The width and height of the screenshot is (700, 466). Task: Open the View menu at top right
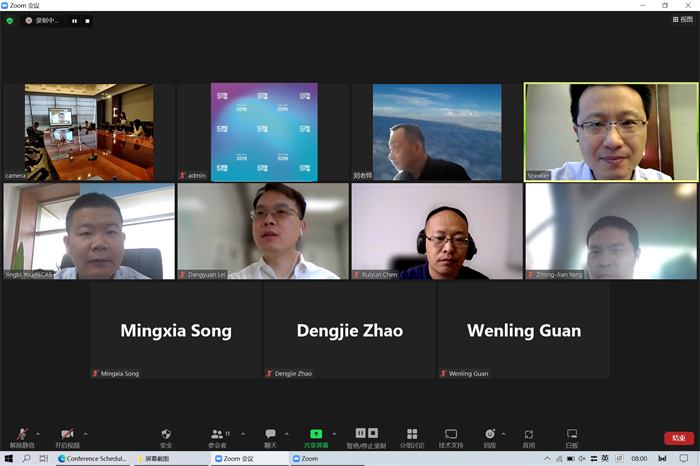click(683, 20)
